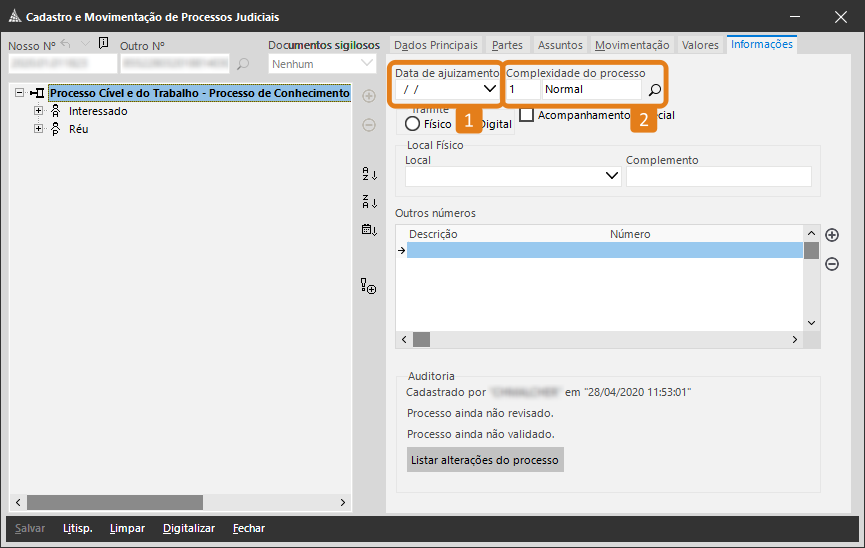Image resolution: width=865 pixels, height=548 pixels.
Task: Click the info note icon beside Nosso Nº
Action: [104, 43]
